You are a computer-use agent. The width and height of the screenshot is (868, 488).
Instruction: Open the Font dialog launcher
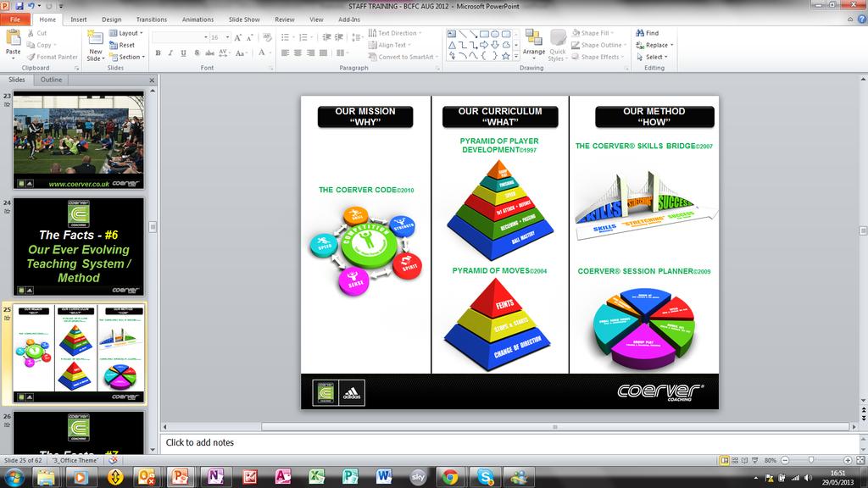tap(271, 68)
